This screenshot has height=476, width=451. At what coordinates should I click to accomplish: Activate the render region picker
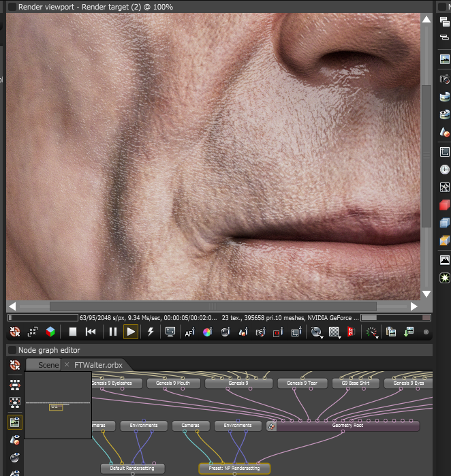coord(278,332)
